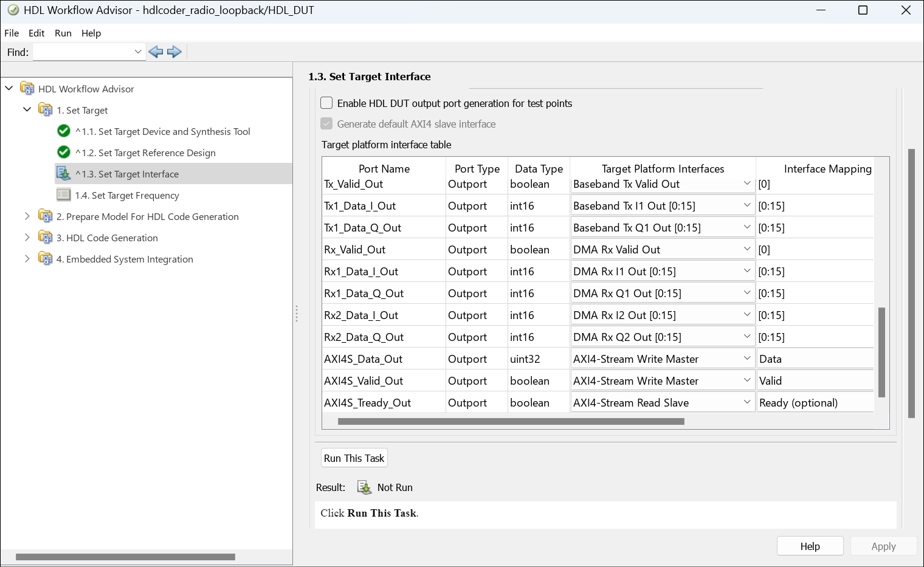Click the Embedded System Integration folder icon

[x=46, y=259]
